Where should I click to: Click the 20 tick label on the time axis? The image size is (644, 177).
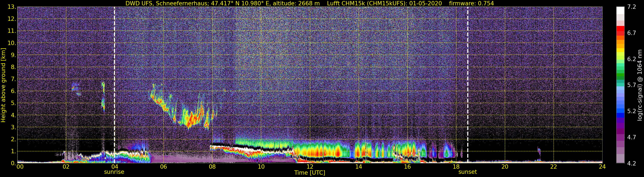tap(505, 167)
